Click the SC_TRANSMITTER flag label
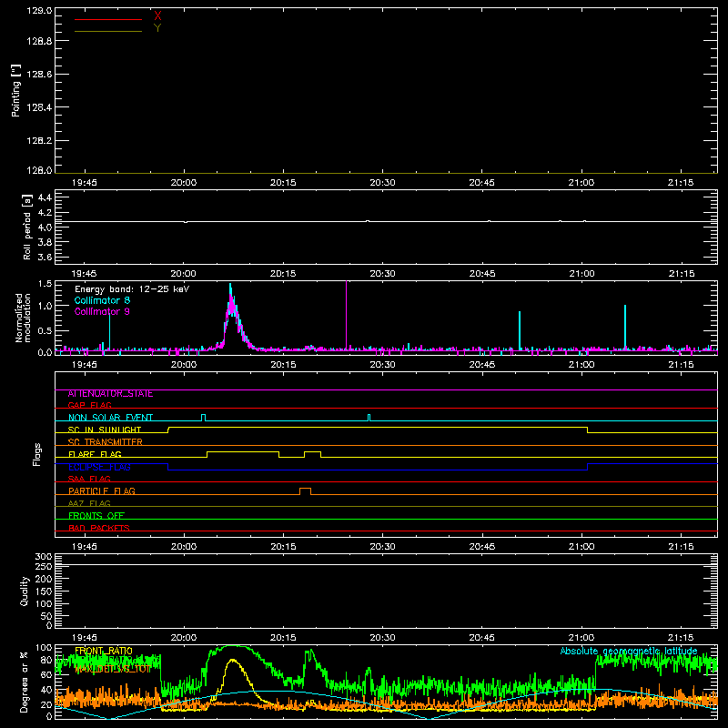This screenshot has height=728, width=728. [106, 442]
